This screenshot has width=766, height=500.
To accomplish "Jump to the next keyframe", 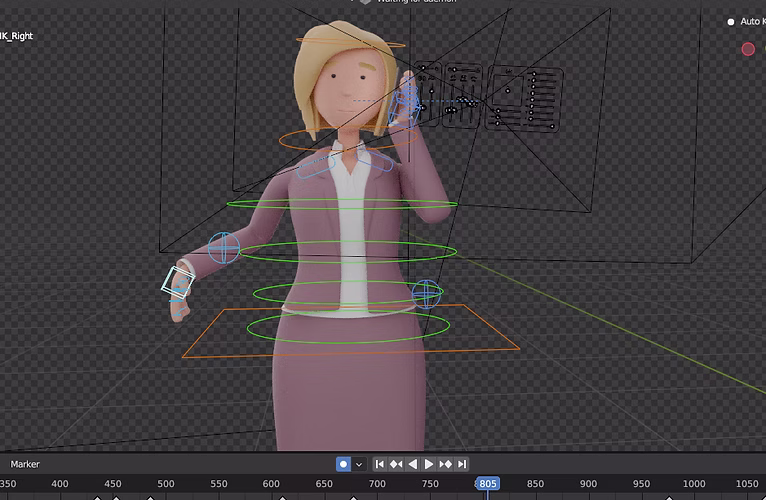I will point(446,464).
